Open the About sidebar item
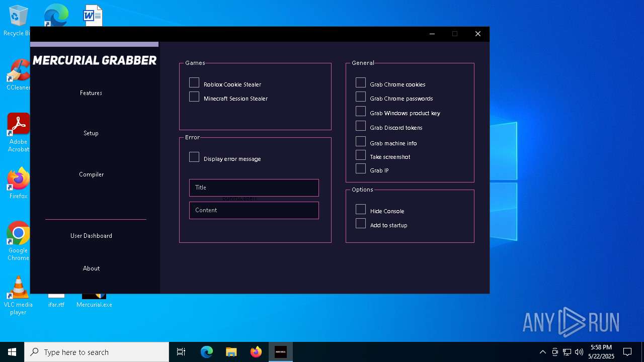Viewport: 644px width, 362px height. (91, 268)
